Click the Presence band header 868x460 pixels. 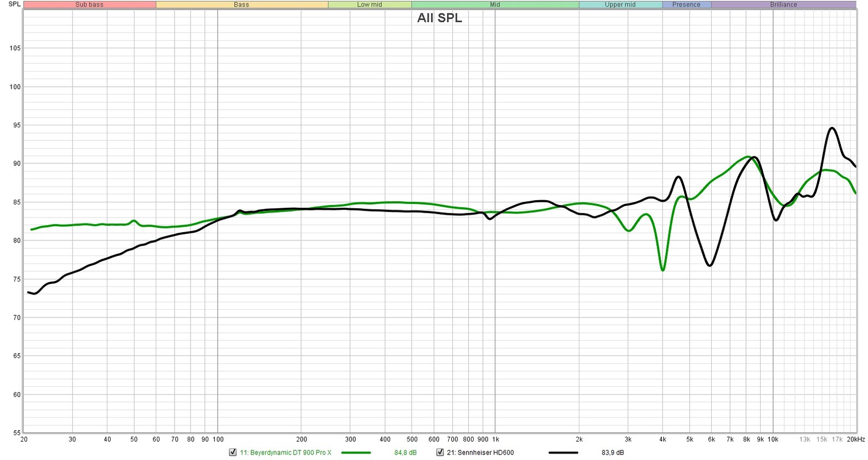click(686, 4)
